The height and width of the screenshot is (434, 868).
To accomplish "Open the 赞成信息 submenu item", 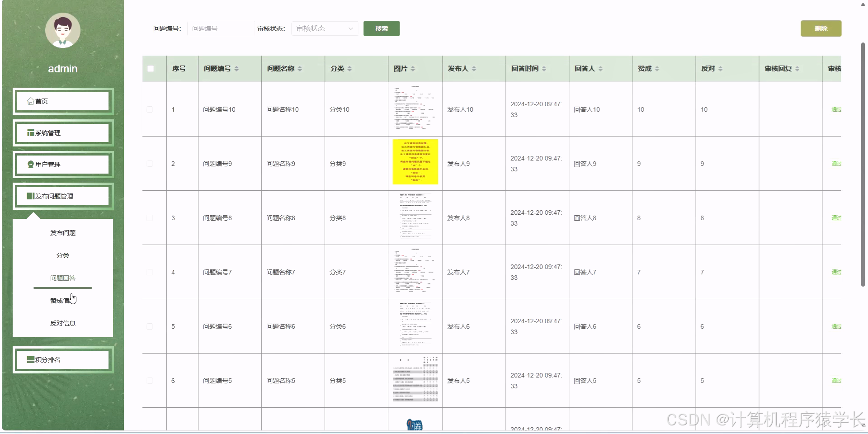I will pyautogui.click(x=63, y=301).
